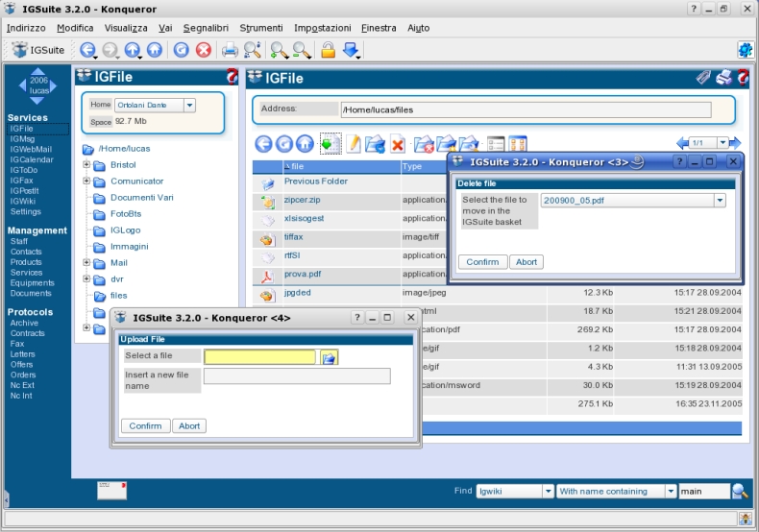The height and width of the screenshot is (532, 759).
Task: Expand the Bristol folder tree node
Action: point(86,165)
